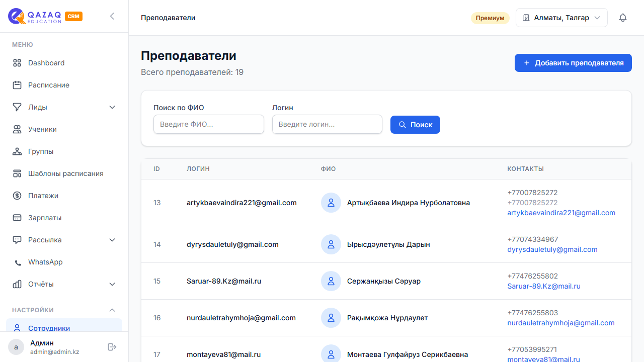Viewport: 644px width, 362px height.
Task: Click the Dashboard grid icon
Action: (x=17, y=63)
